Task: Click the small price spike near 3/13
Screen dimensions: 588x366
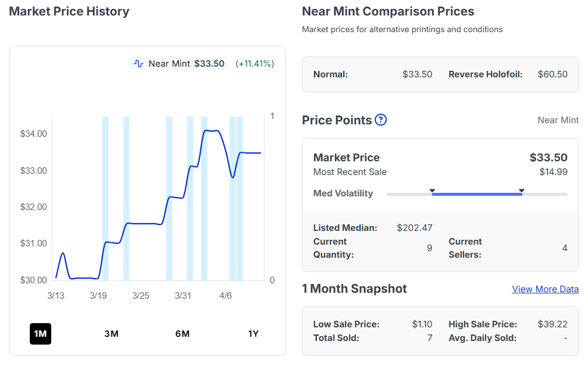Action: pos(63,254)
